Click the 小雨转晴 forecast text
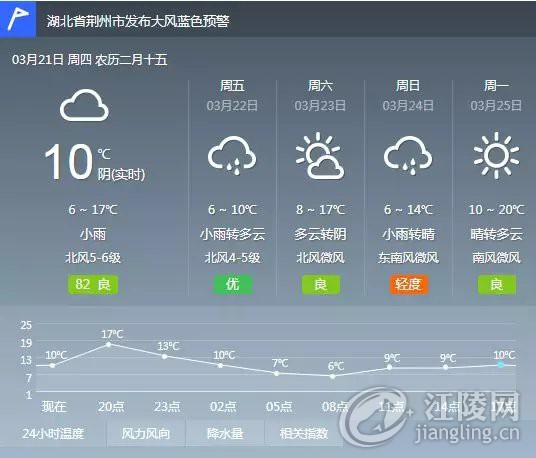536x458 pixels. pos(408,234)
